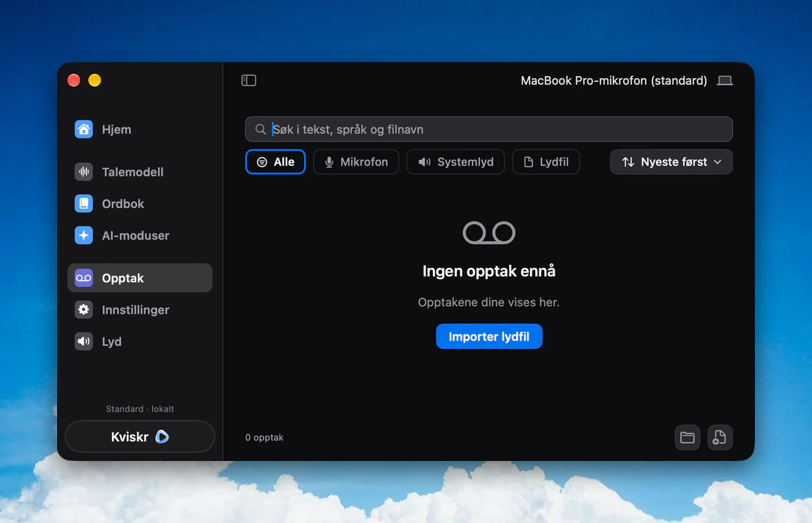The image size is (812, 523).
Task: Open the Nyeste først sort dropdown
Action: (x=671, y=162)
